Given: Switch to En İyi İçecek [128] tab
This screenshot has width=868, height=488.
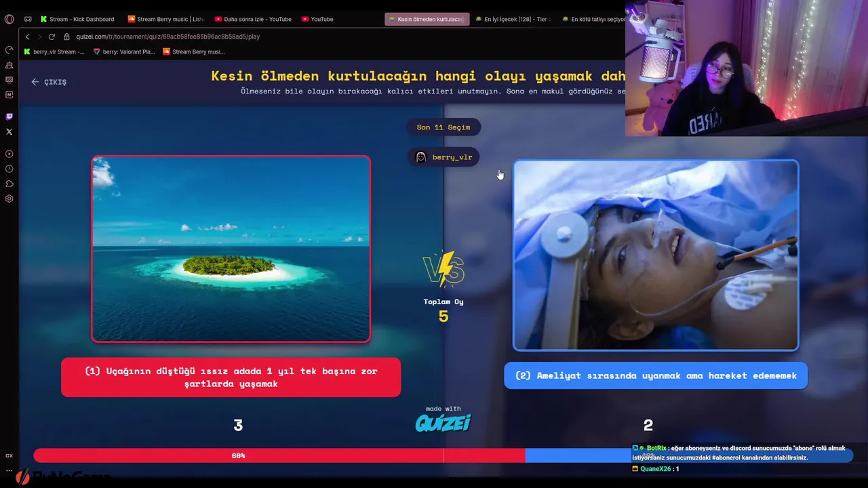Looking at the screenshot, I should click(513, 19).
